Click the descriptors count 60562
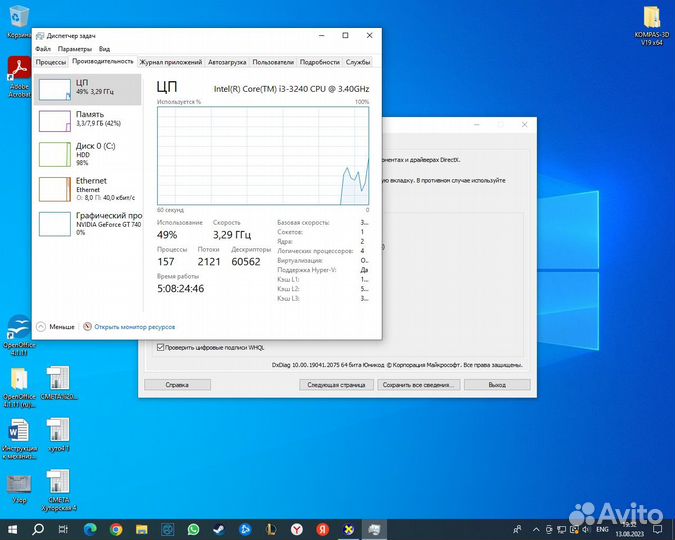 pos(246,261)
